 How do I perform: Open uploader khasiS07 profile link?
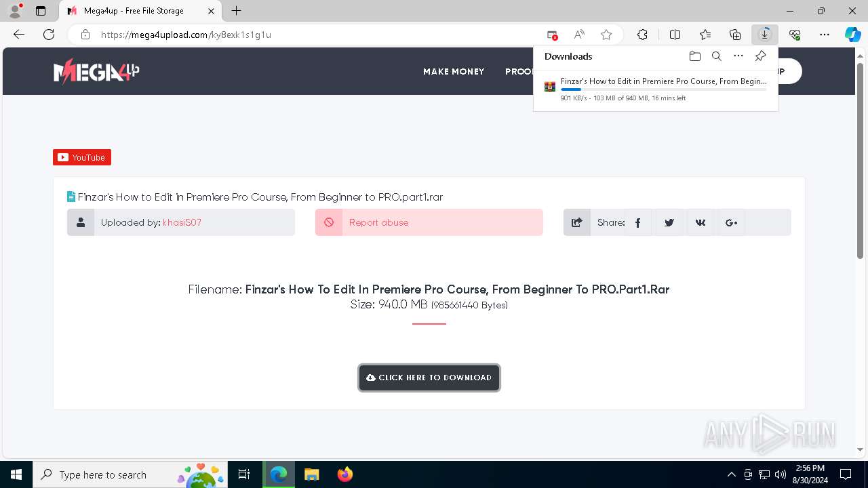(182, 222)
